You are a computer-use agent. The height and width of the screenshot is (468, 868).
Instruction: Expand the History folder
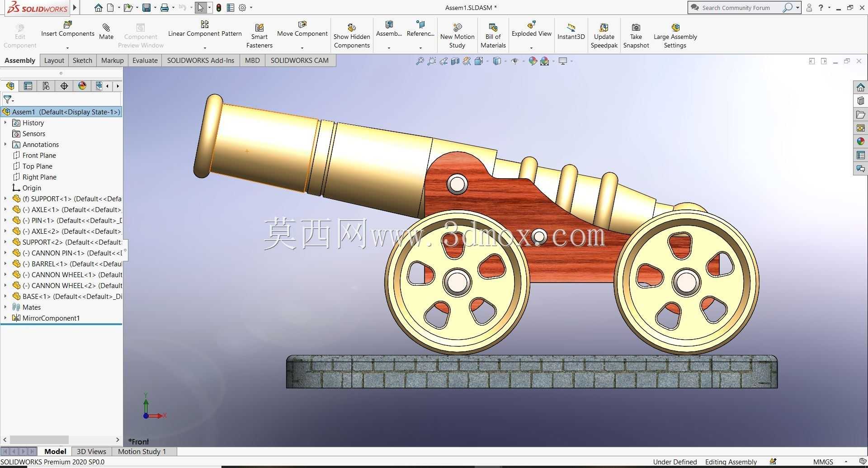coord(5,123)
